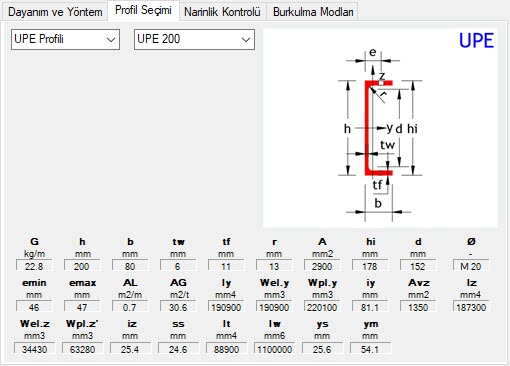Image resolution: width=510 pixels, height=366 pixels.
Task: Go to the Burkulma Modları tab
Action: tap(313, 12)
